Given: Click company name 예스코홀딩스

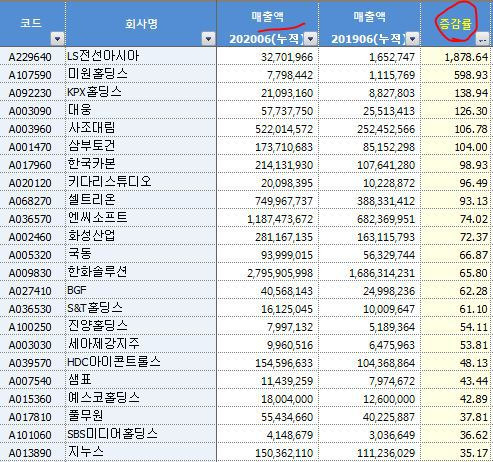Looking at the screenshot, I should (104, 397).
